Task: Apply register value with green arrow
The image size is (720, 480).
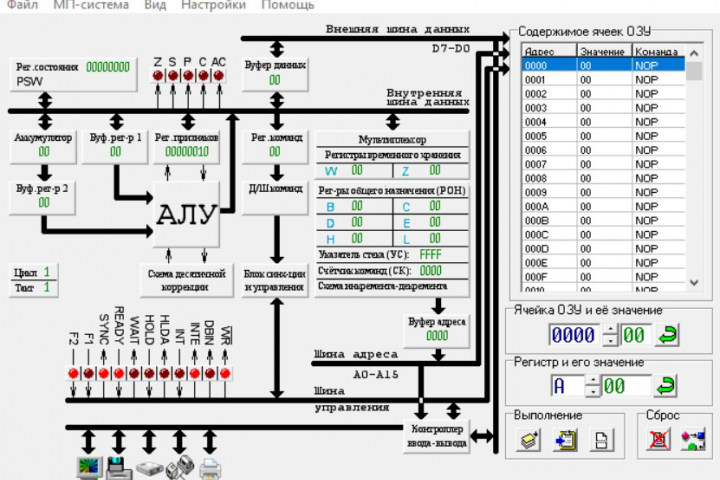Action: coord(665,386)
